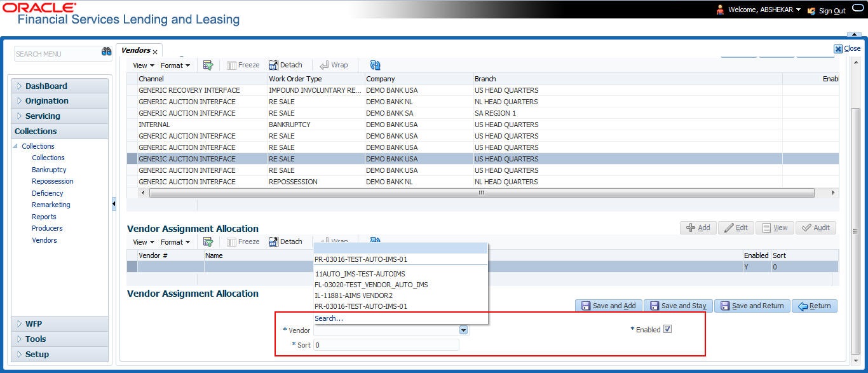Click the View button in Vendor Assignment Allocation
Image resolution: width=868 pixels, height=373 pixels.
click(x=775, y=227)
